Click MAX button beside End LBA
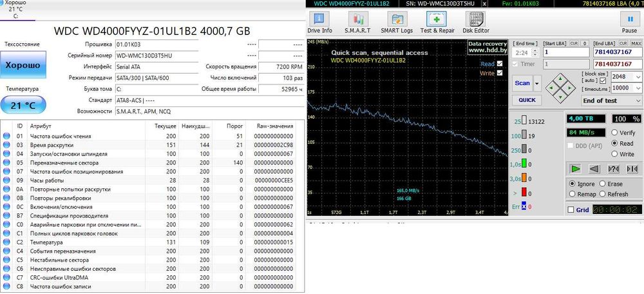This screenshot has width=644, height=294. coord(636,43)
